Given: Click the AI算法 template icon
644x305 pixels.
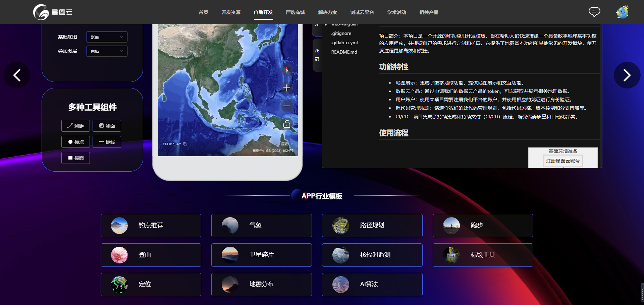Looking at the screenshot, I should pos(341,285).
